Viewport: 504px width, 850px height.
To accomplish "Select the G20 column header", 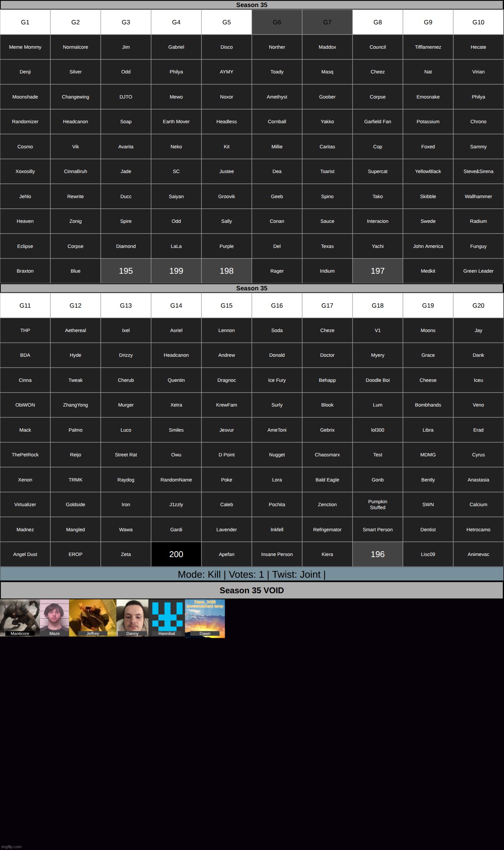I will [x=478, y=305].
